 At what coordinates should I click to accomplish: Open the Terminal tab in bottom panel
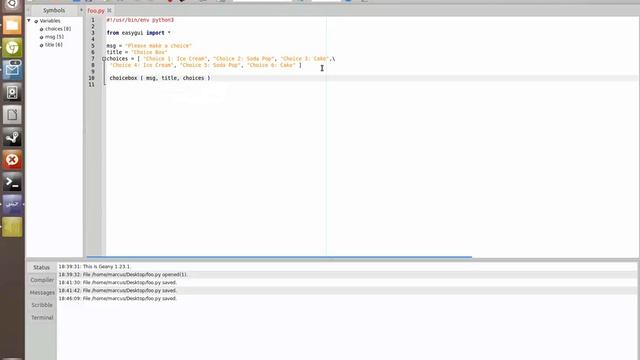42,318
